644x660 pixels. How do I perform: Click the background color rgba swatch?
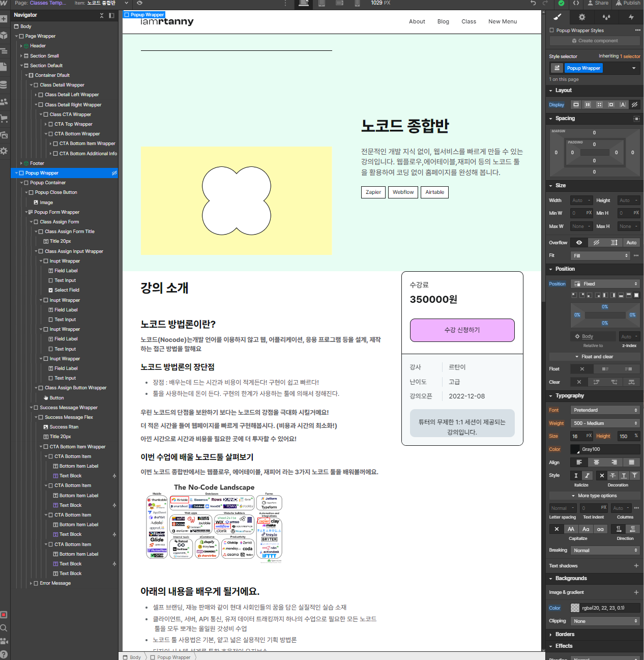(x=575, y=608)
